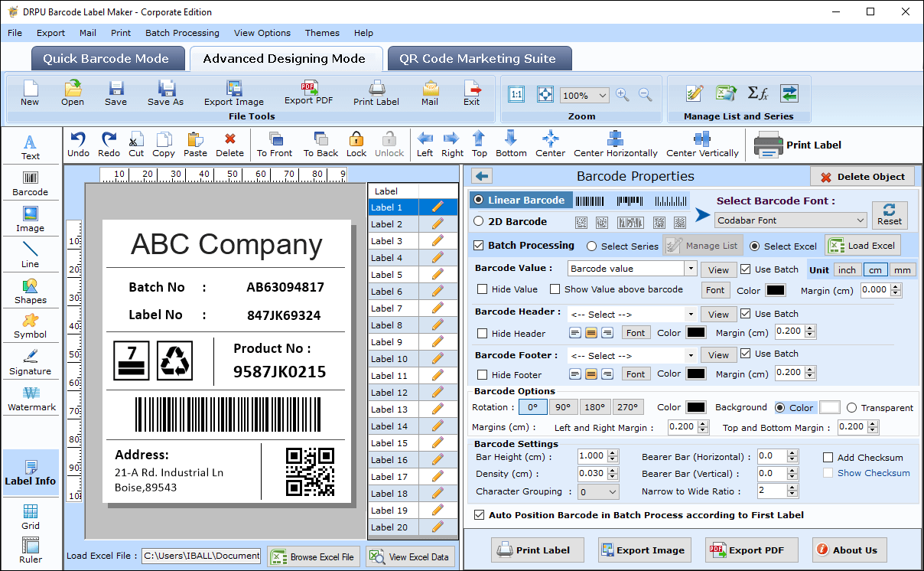Click the zoom in magnifier

coord(623,95)
